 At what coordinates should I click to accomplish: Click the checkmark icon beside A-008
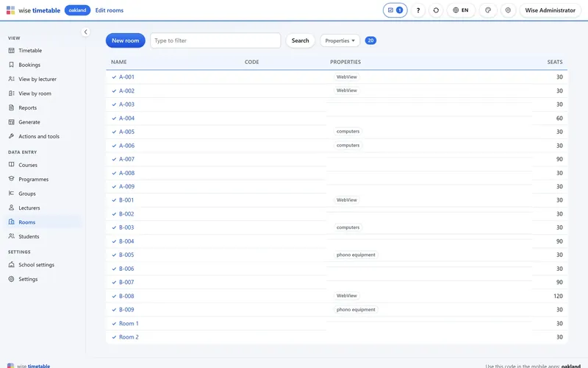tap(114, 173)
